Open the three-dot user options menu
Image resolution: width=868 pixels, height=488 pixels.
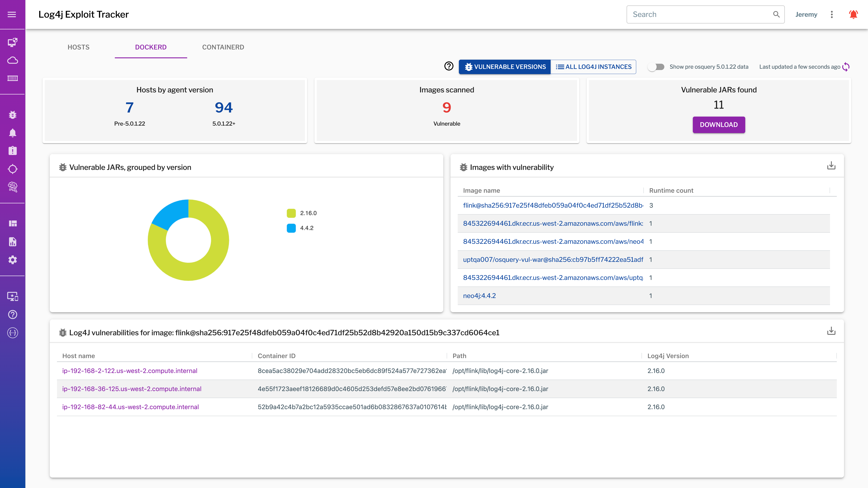click(x=832, y=14)
